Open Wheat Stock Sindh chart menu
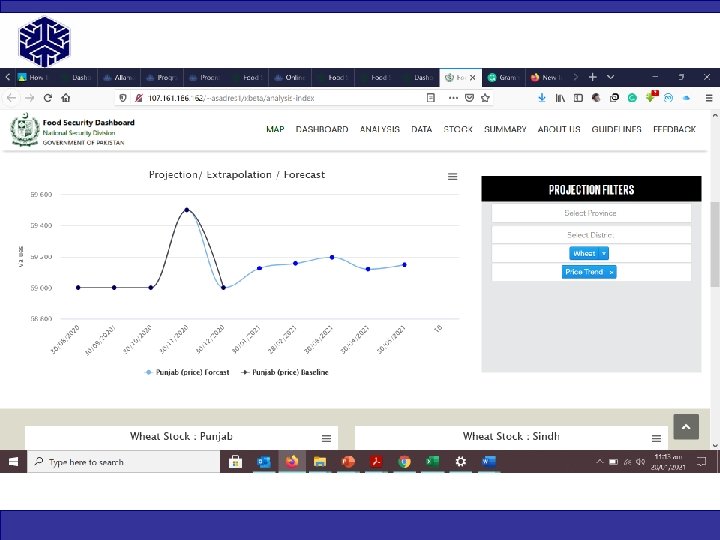 [657, 439]
